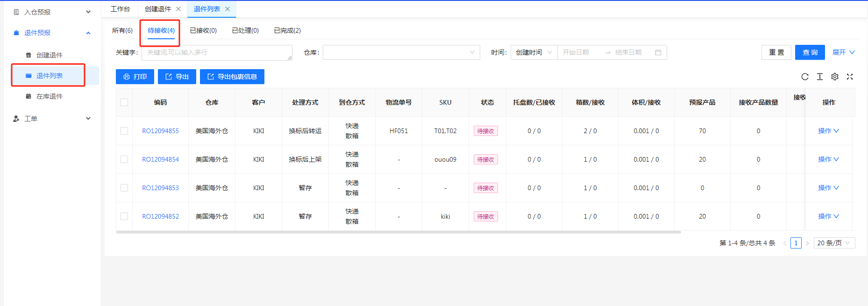Open return order RO12094854 link
This screenshot has height=306, width=868.
(x=160, y=159)
